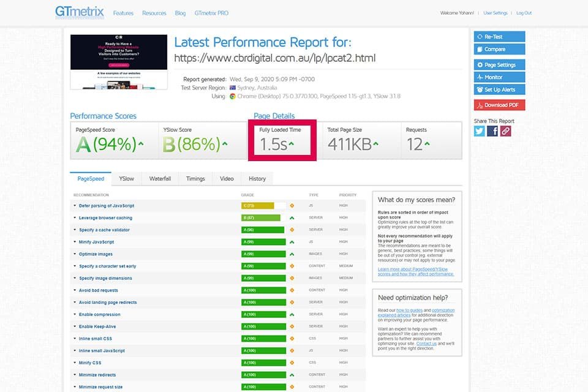Click the GTmetrix logo
This screenshot has width=588, height=392.
tap(79, 12)
